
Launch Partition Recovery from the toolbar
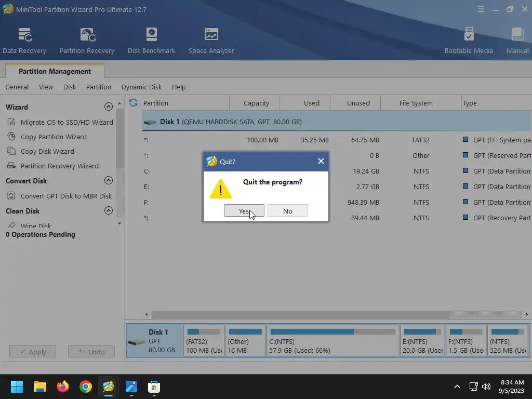87,41
